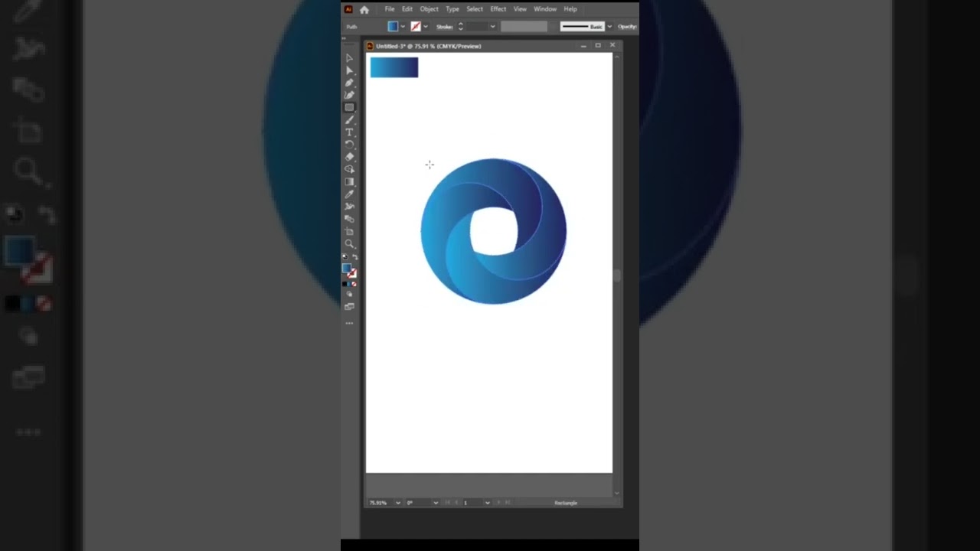Open the Effect menu
The image size is (980, 551).
click(498, 9)
